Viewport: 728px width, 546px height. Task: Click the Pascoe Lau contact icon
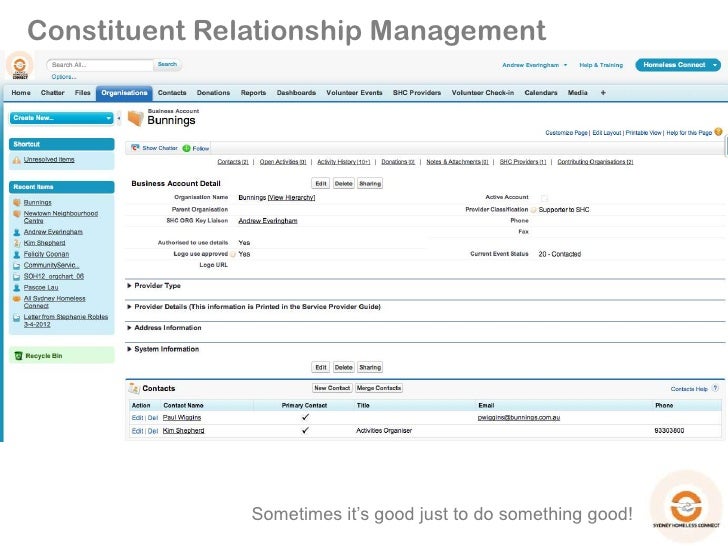point(17,288)
